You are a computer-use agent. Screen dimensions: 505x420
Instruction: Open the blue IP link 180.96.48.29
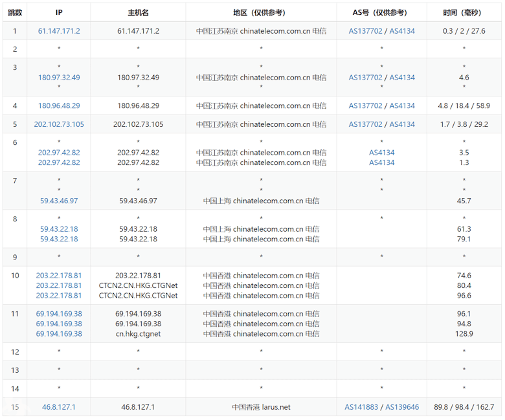(x=59, y=105)
